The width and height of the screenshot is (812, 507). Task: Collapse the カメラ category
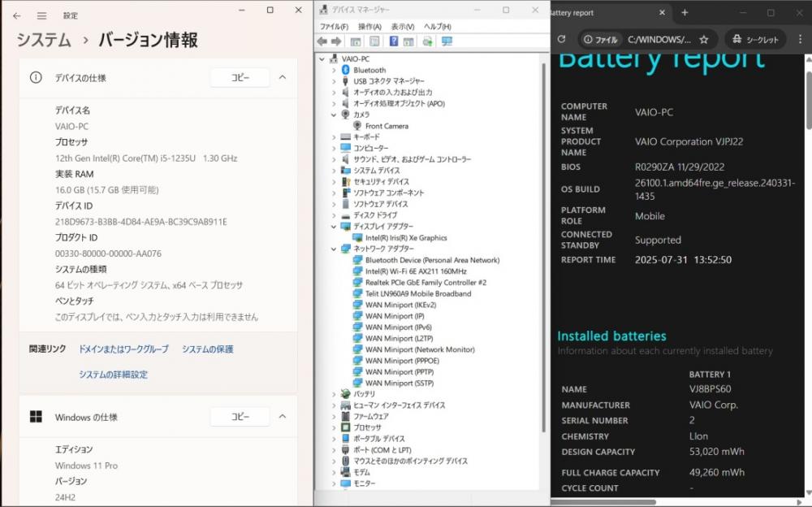(x=334, y=115)
